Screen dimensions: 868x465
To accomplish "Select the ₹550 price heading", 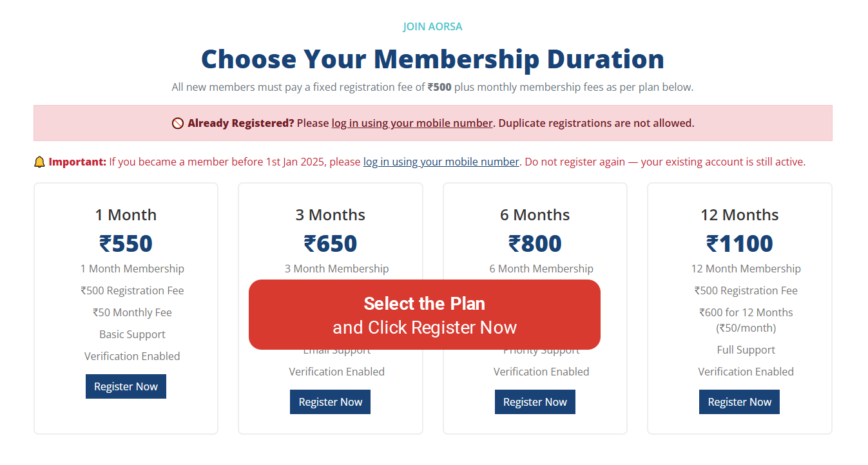I will click(126, 244).
